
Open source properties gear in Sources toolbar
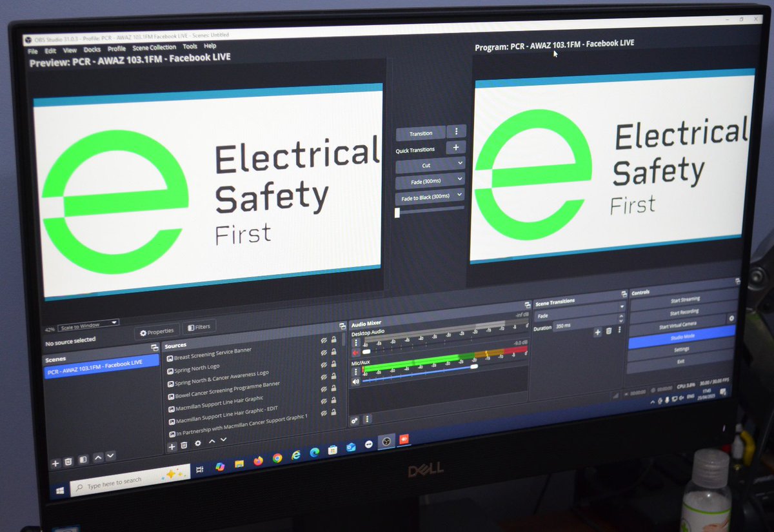pyautogui.click(x=198, y=444)
